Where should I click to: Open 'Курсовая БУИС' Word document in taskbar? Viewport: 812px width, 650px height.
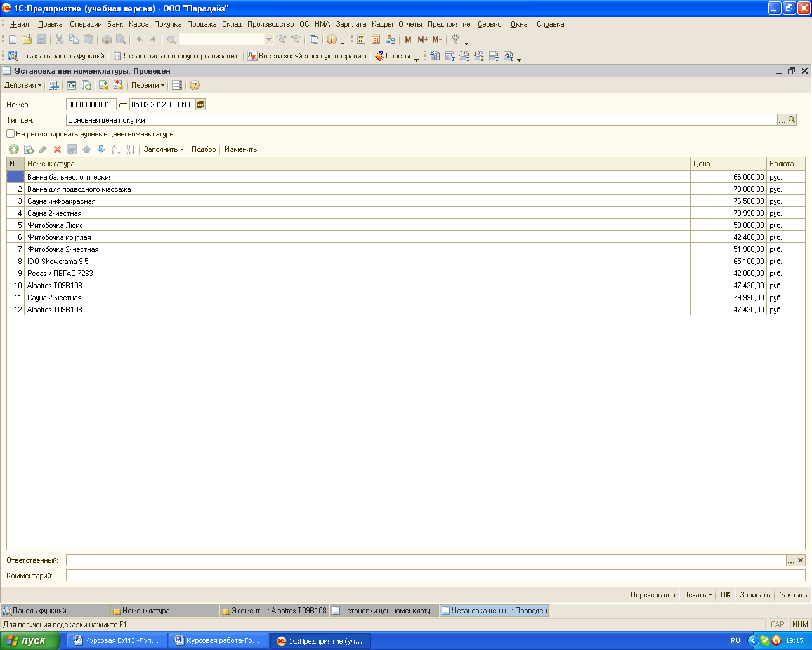click(117, 640)
